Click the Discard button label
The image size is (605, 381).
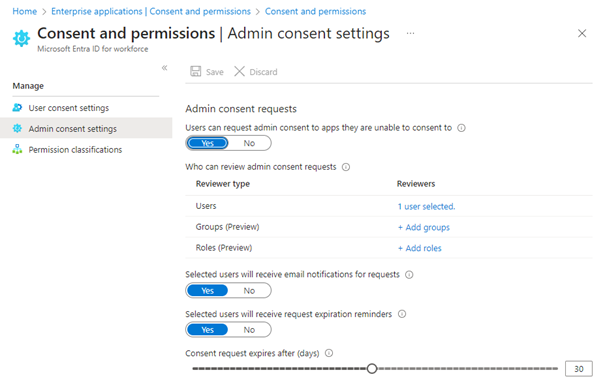click(x=263, y=72)
